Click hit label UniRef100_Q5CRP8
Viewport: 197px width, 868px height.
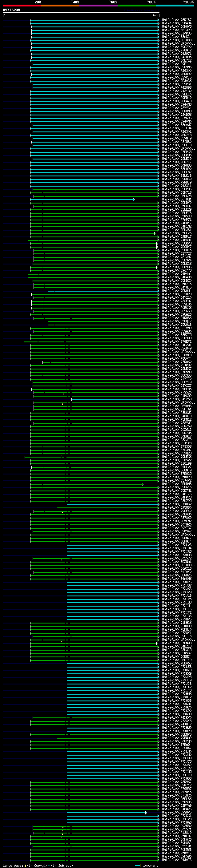coord(177,243)
